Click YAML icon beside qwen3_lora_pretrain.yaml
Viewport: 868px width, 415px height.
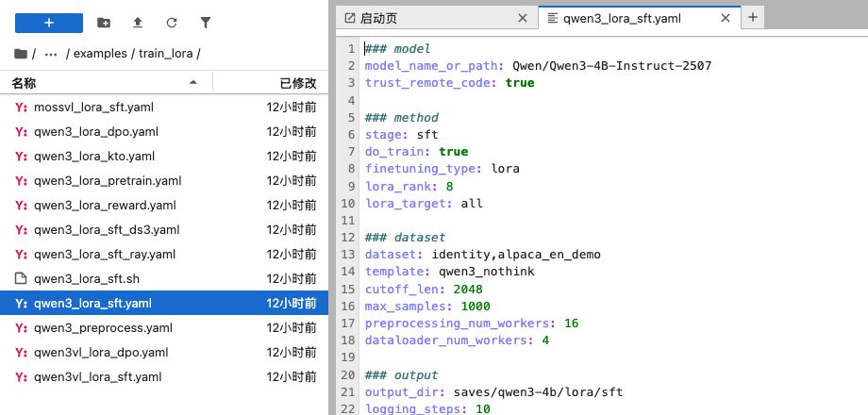coord(21,181)
